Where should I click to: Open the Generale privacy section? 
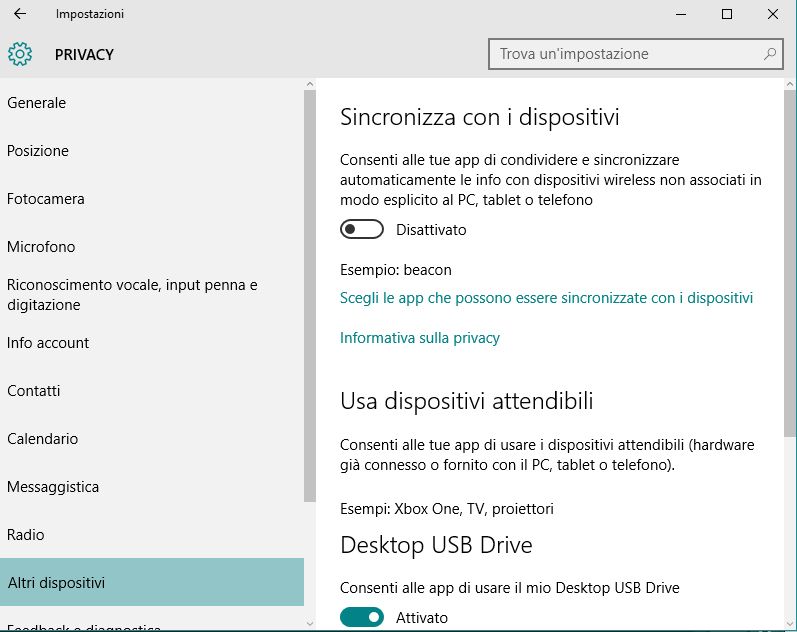[x=37, y=103]
